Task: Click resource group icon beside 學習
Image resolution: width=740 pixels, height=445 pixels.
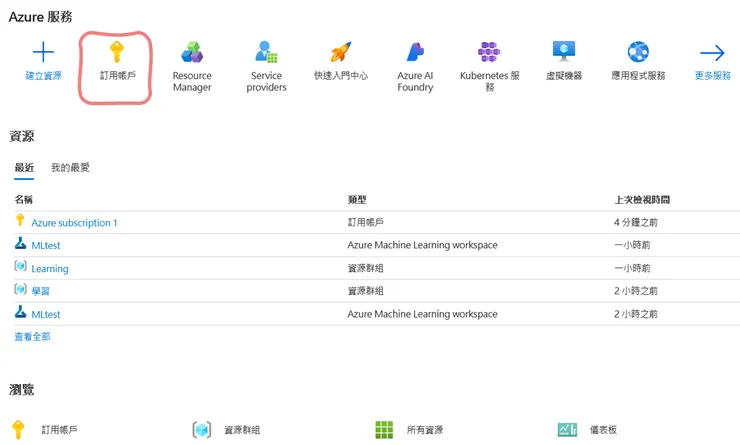Action: [20, 289]
